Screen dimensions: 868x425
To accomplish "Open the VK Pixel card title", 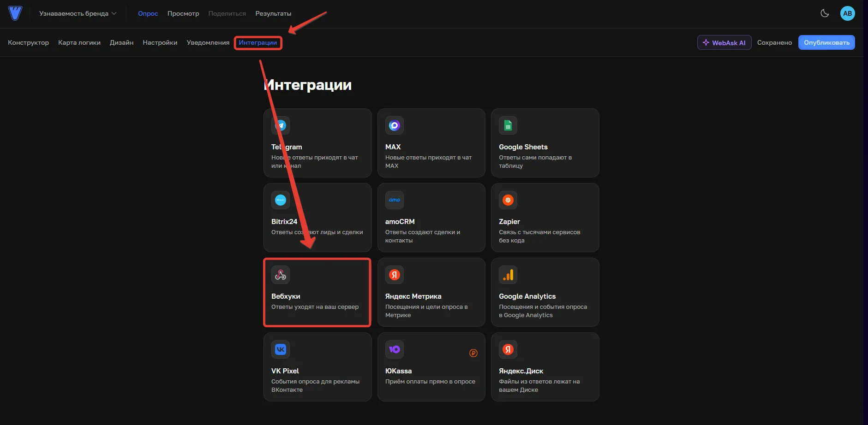I will 285,371.
